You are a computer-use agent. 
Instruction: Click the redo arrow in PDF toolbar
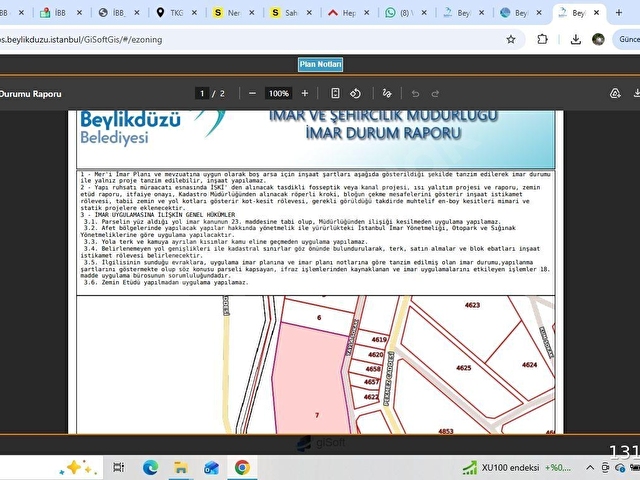[x=435, y=94]
